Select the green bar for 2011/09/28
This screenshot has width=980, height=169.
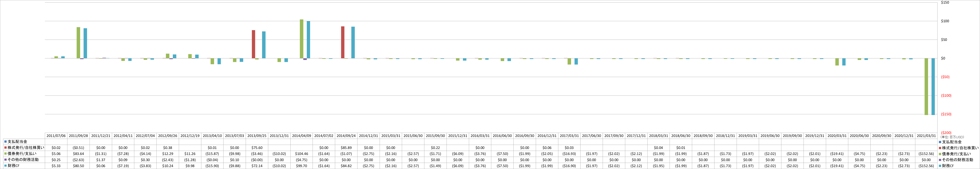point(78,43)
